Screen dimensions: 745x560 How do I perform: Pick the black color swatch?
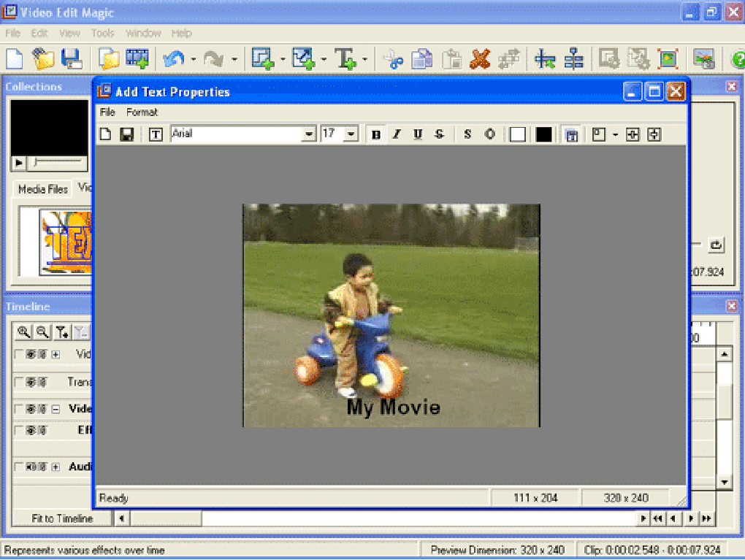[543, 134]
